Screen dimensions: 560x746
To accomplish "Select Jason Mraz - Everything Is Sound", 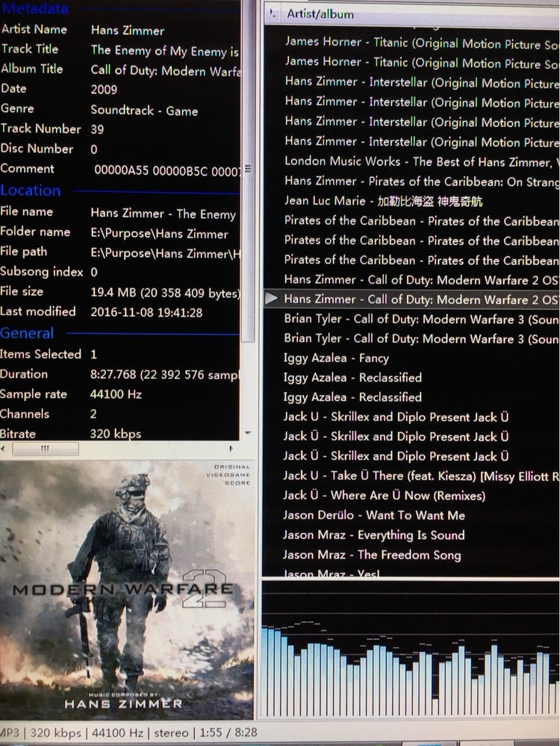I will point(411,535).
